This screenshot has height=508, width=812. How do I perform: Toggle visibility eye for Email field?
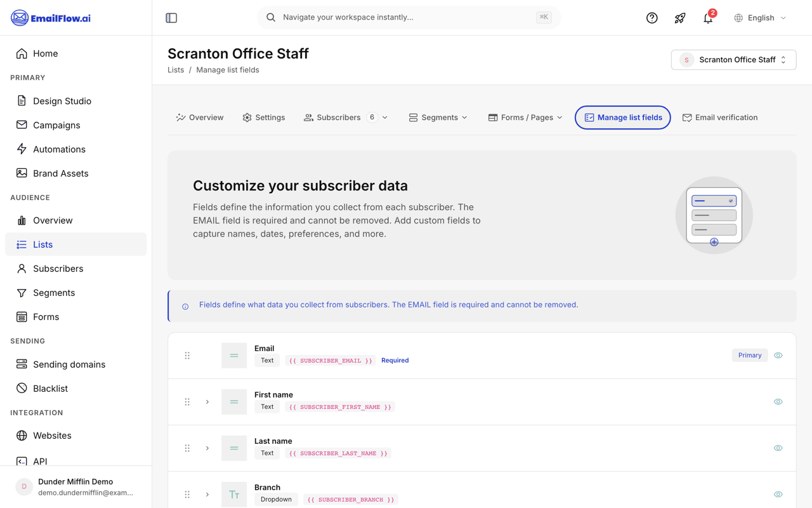coord(778,356)
